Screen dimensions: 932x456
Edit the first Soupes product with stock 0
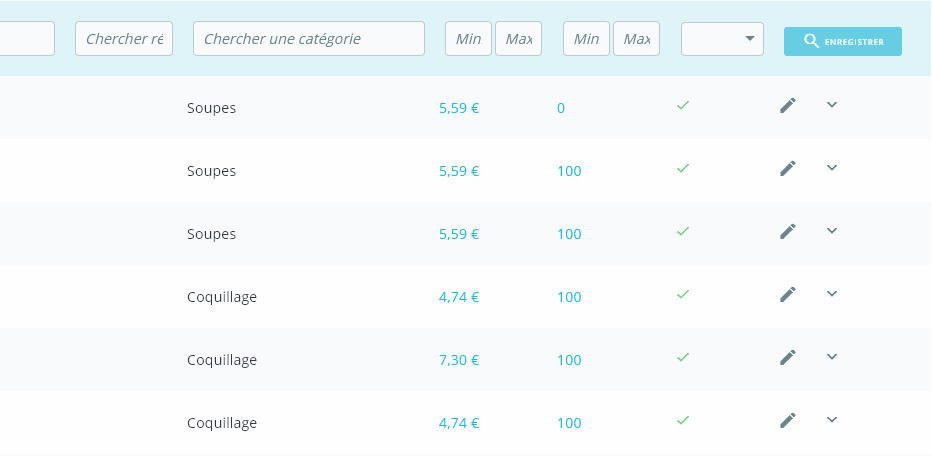[x=788, y=106]
